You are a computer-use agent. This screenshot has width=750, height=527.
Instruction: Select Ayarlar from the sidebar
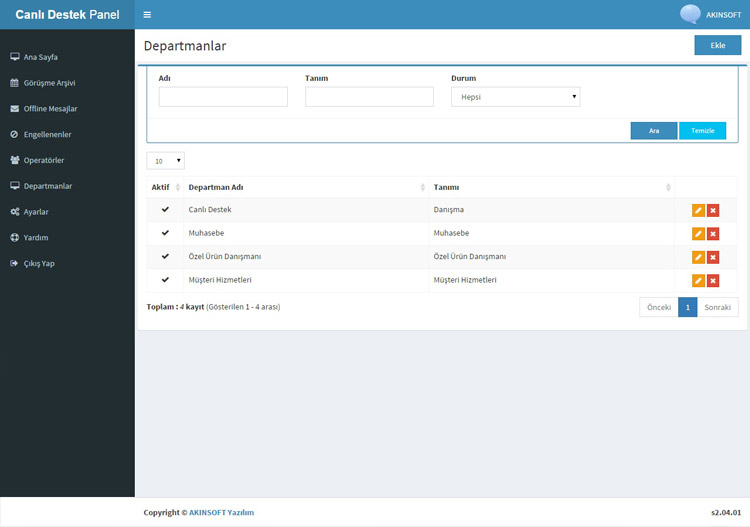(x=36, y=212)
